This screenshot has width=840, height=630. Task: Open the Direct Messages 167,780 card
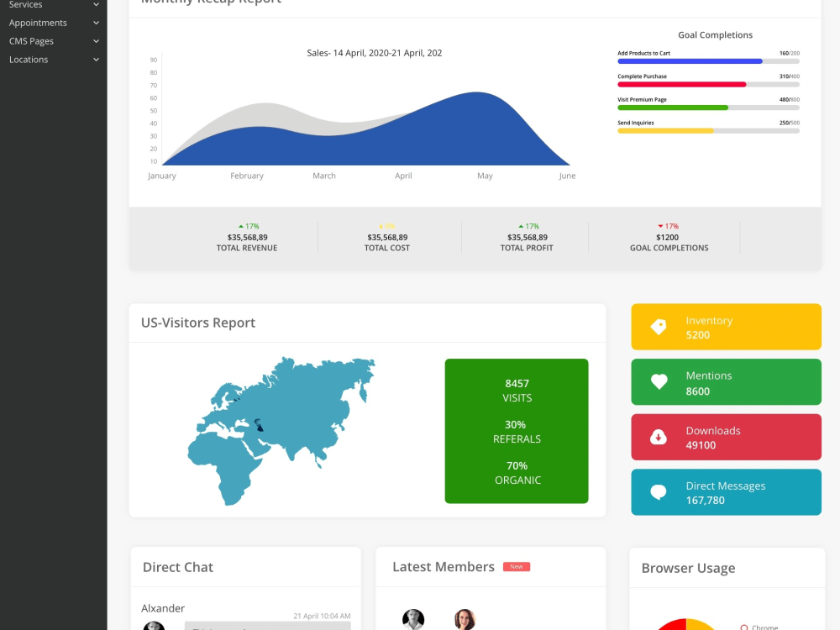click(726, 492)
